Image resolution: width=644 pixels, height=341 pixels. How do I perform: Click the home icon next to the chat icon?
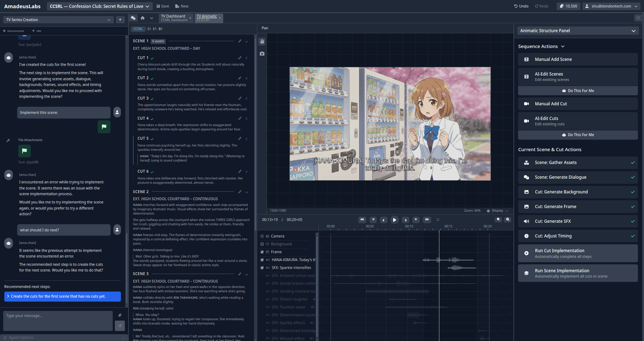143,17
